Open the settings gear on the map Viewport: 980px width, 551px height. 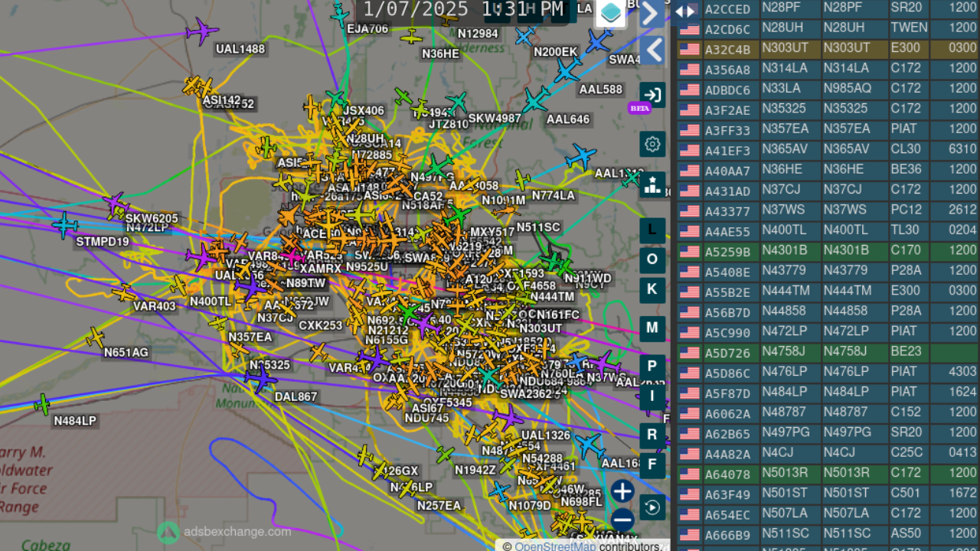652,144
